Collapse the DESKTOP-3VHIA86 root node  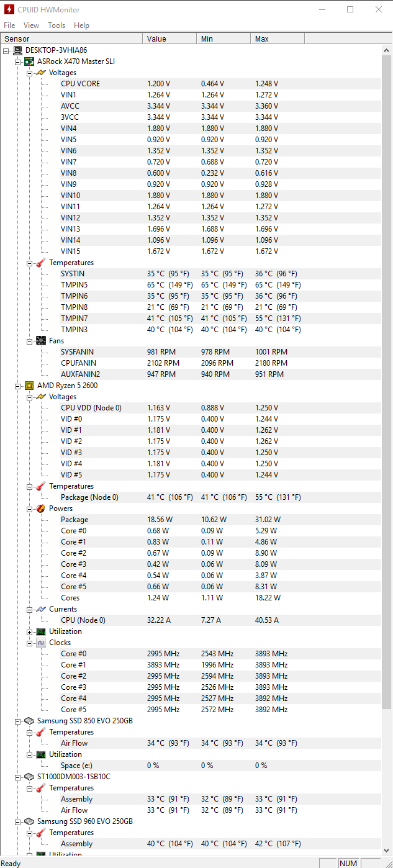(x=6, y=50)
